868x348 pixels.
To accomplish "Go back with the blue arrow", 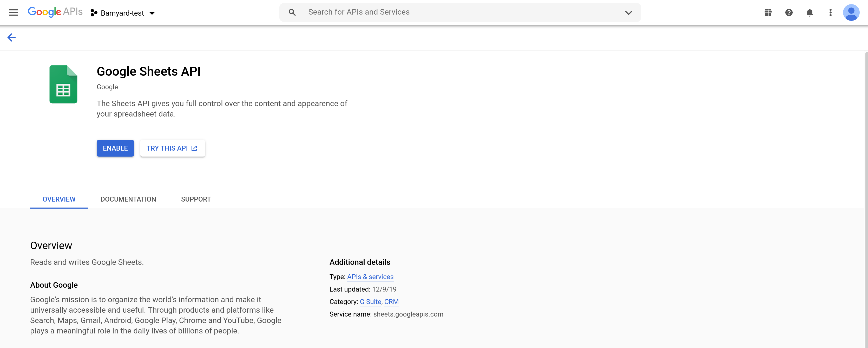I will click(12, 37).
